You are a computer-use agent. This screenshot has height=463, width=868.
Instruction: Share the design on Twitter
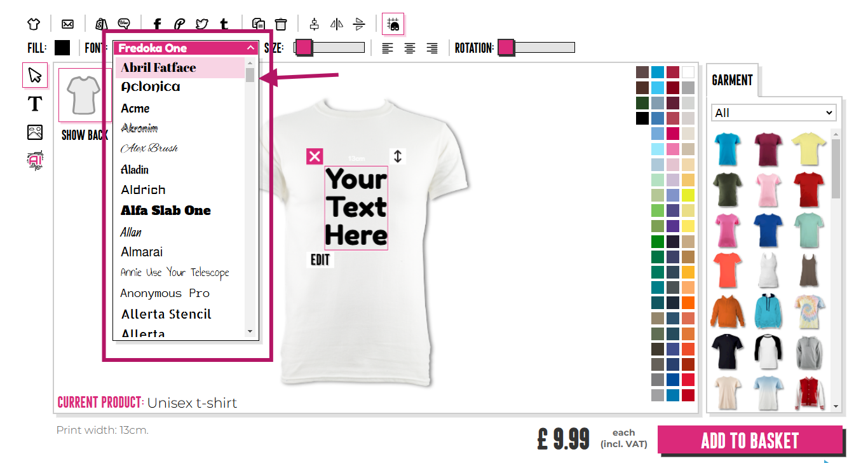tap(201, 24)
